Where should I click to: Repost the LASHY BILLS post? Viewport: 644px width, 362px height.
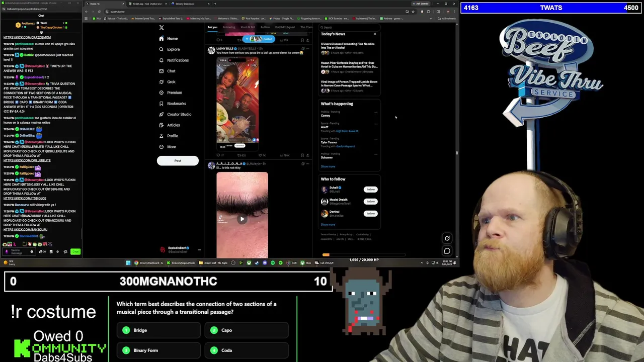tap(242, 155)
